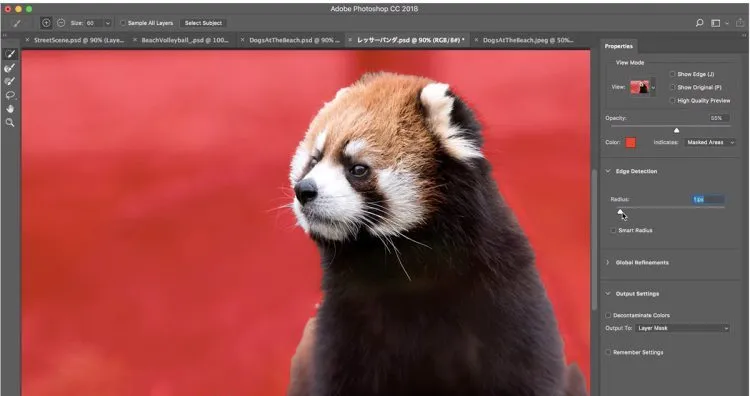Click the Opacity percentage field
The width and height of the screenshot is (750, 396).
(719, 118)
